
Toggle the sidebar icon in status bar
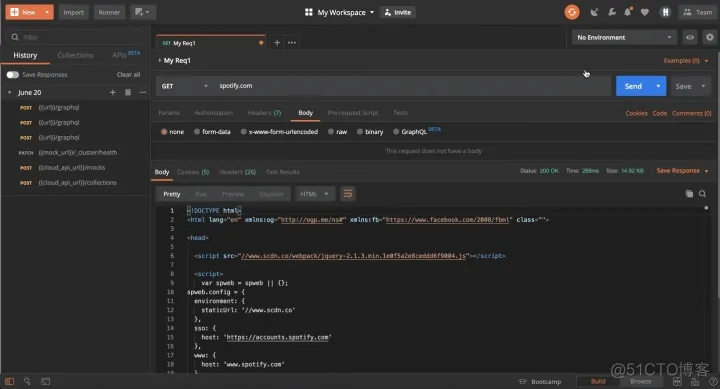coord(9,381)
